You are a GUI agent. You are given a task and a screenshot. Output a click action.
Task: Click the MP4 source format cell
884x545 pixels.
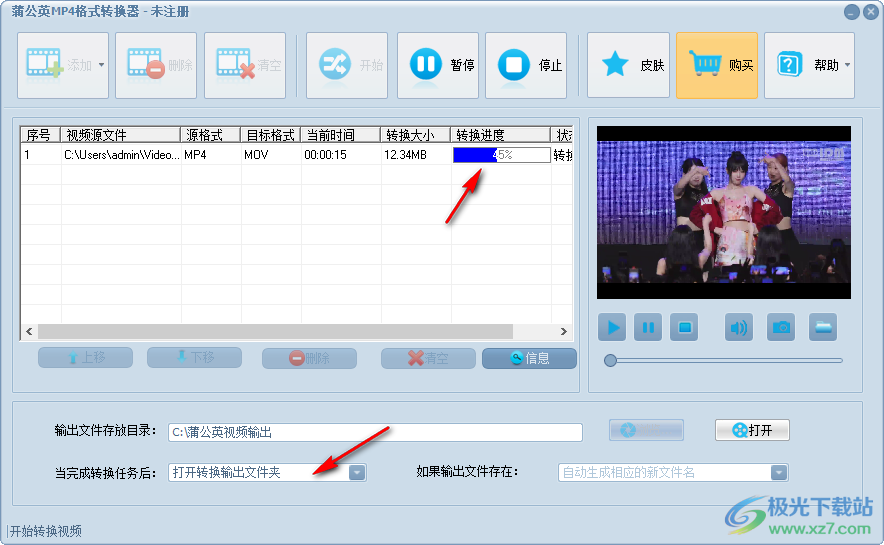(211, 155)
